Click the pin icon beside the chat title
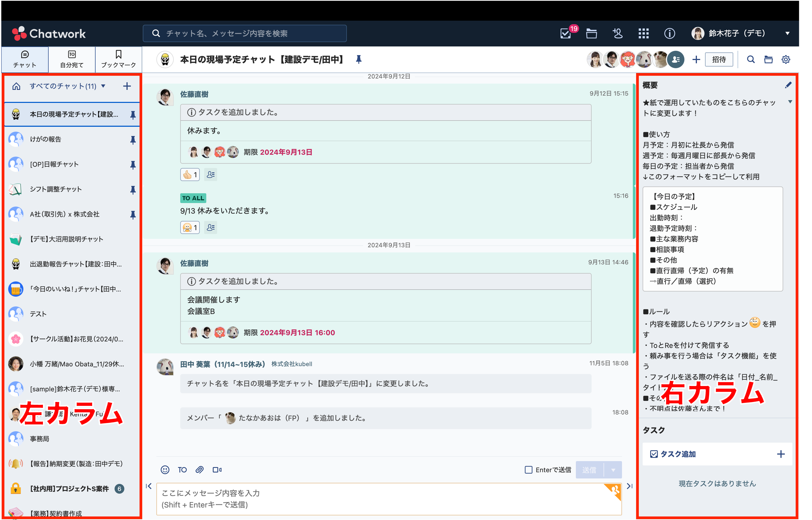 click(359, 60)
